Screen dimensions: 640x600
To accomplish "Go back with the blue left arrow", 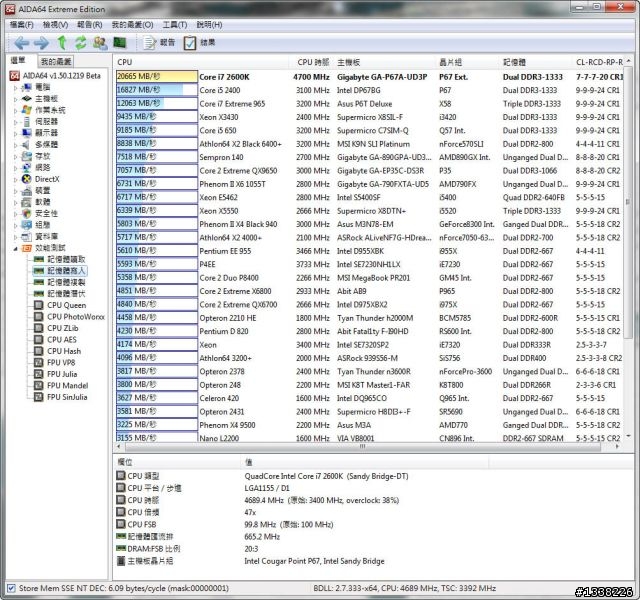I will coord(21,42).
